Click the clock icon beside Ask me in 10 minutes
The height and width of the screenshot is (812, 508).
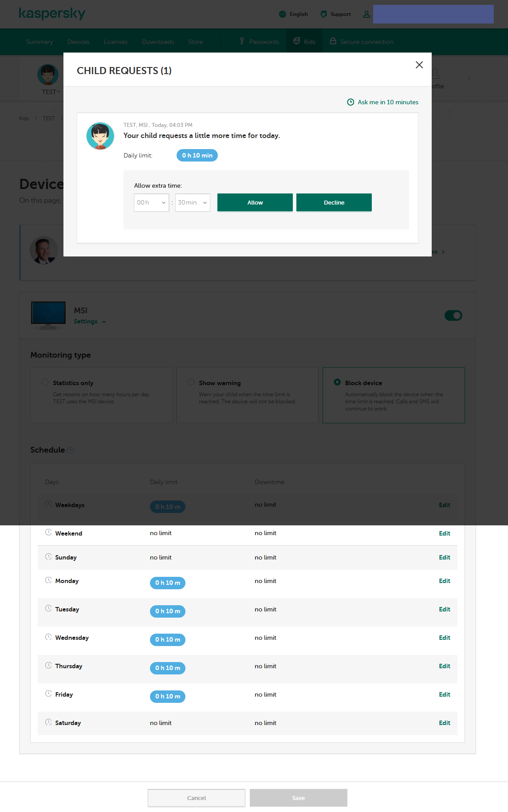point(350,102)
